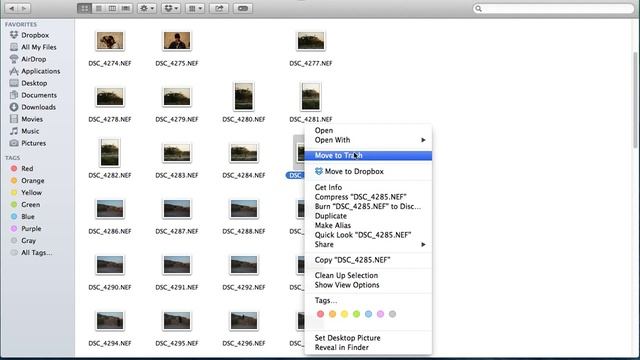Select the DSC_4274.NEF thumbnail

(110, 41)
